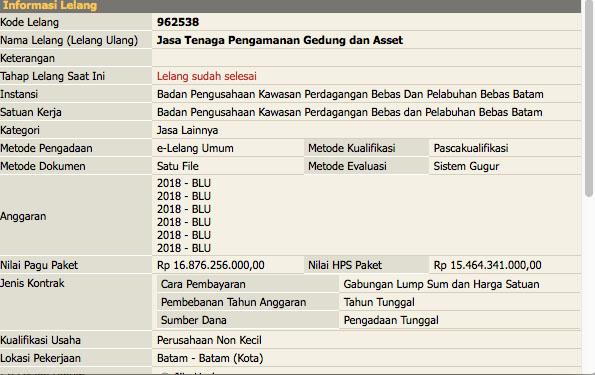Click the 'Pascakualifikasi' qualification value
Screen dimensions: 595x375
tap(471, 148)
